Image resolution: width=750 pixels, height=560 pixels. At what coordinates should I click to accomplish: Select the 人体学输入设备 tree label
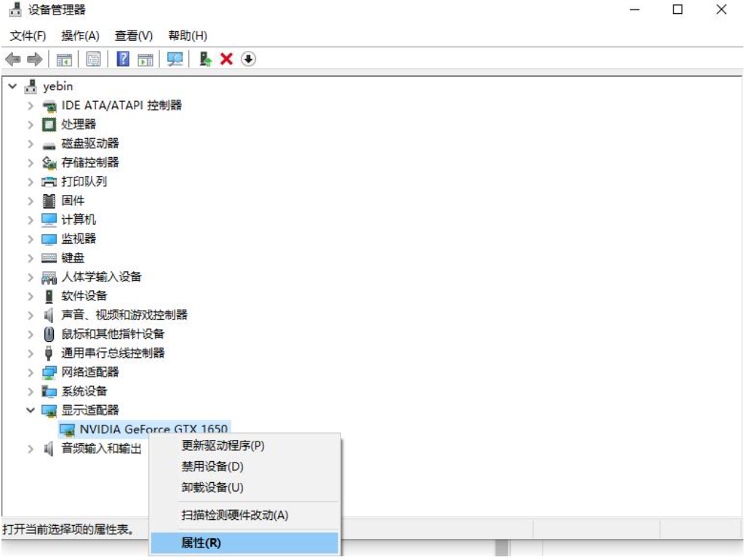[x=101, y=277]
